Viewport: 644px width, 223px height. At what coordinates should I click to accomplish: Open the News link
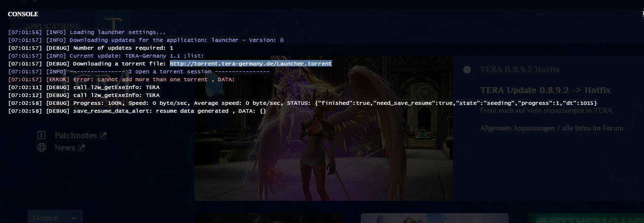64,148
